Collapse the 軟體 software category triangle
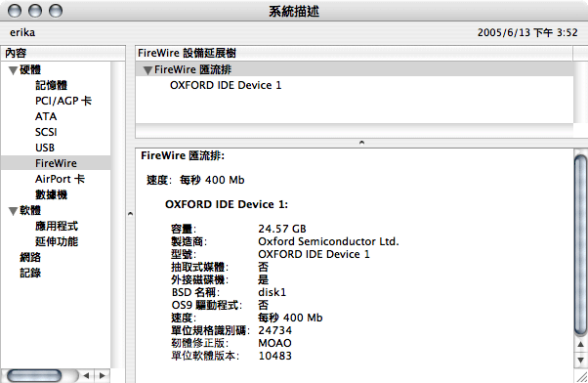588x383 pixels. click(x=13, y=211)
